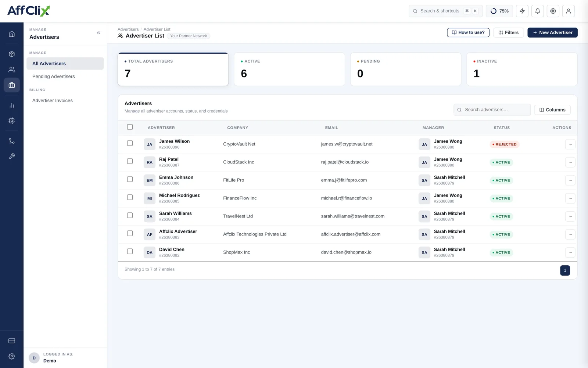Screen dimensions: 588x368
Task: Check the Raj Patel row checkbox
Action: pos(130,161)
